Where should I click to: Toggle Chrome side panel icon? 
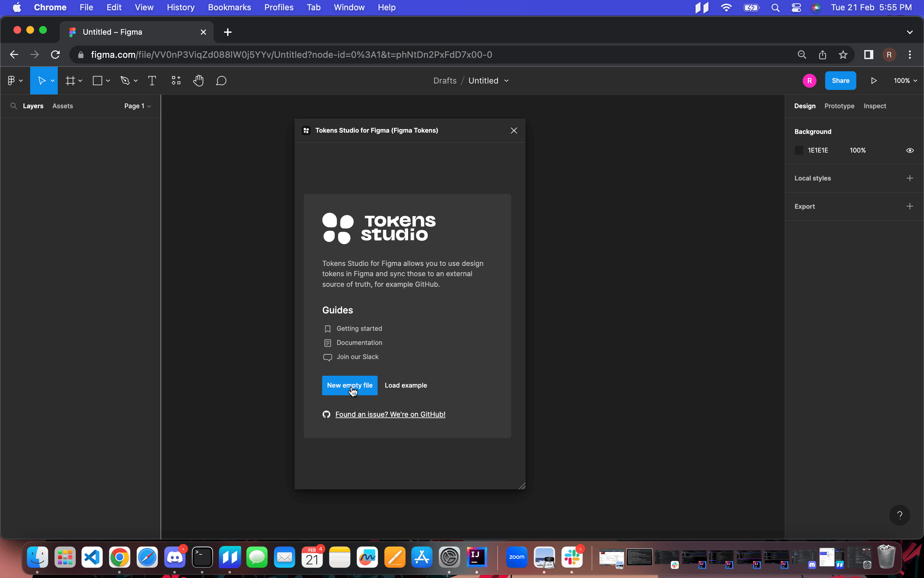coord(868,55)
